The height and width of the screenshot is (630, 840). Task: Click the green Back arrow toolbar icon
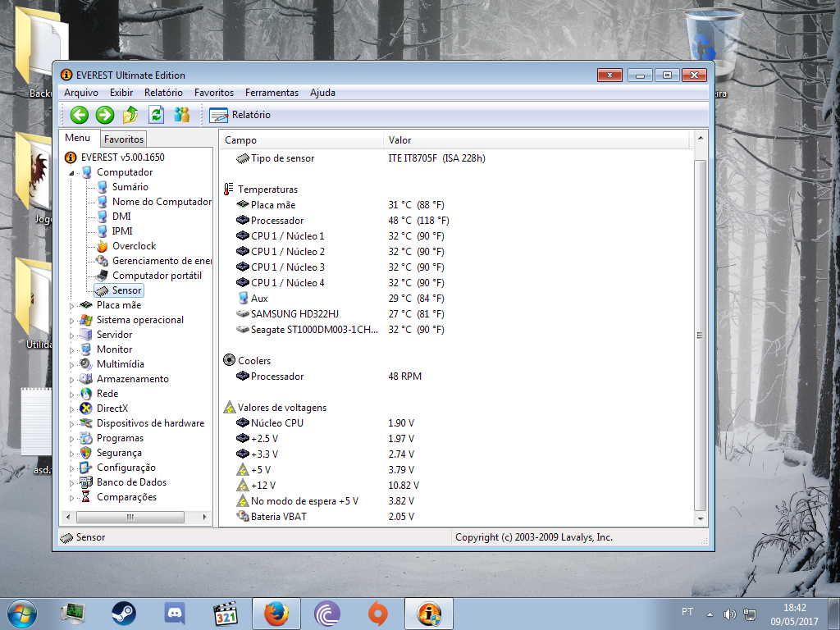(80, 115)
